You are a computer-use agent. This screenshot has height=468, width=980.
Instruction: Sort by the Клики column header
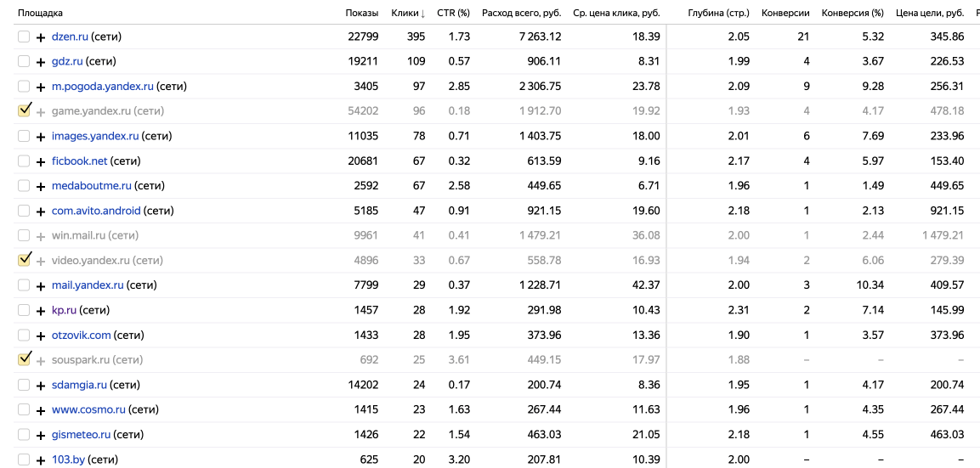click(408, 13)
